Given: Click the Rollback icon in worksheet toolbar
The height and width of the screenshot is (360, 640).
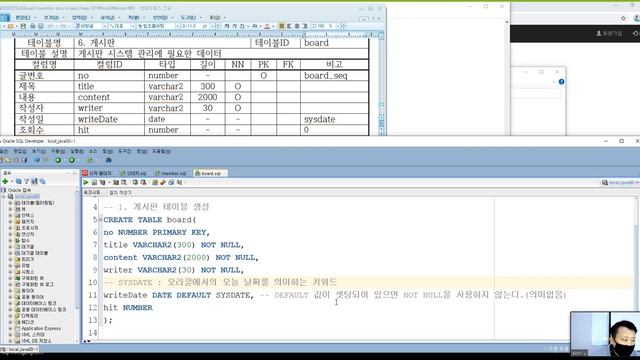Looking at the screenshot, I should (x=143, y=182).
